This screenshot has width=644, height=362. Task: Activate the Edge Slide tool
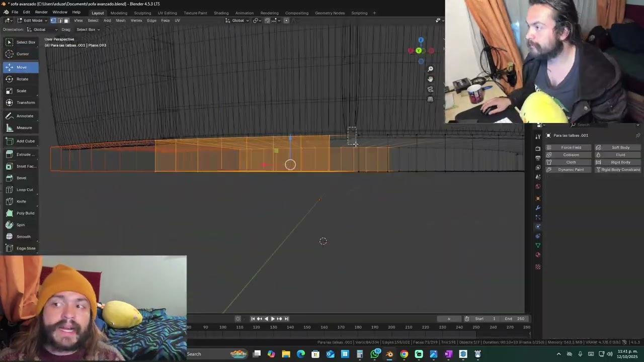[21, 248]
